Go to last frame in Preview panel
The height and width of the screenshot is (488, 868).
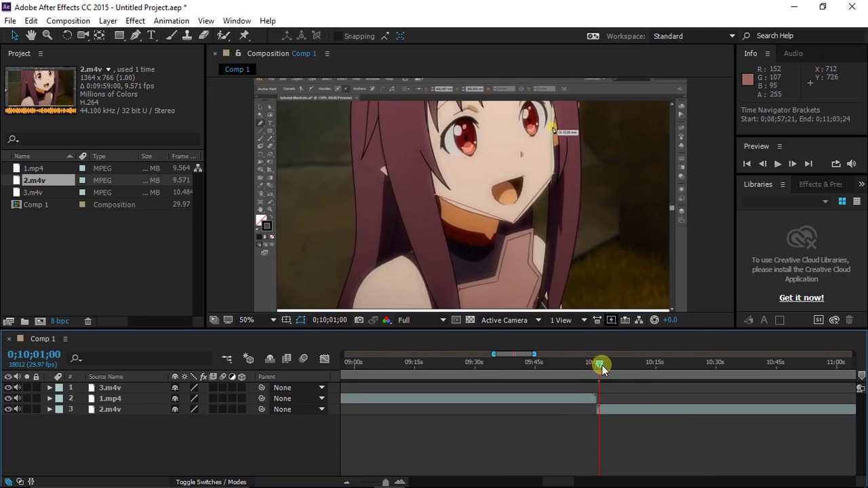(808, 164)
